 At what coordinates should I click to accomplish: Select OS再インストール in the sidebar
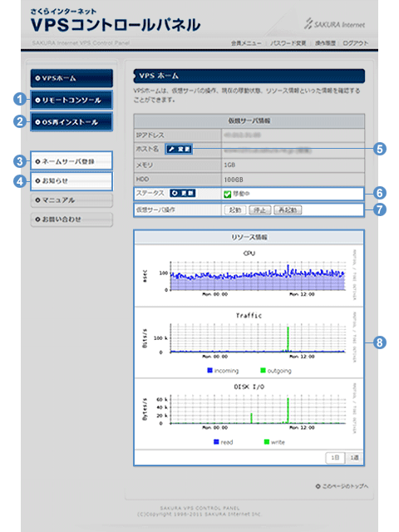[x=71, y=122]
